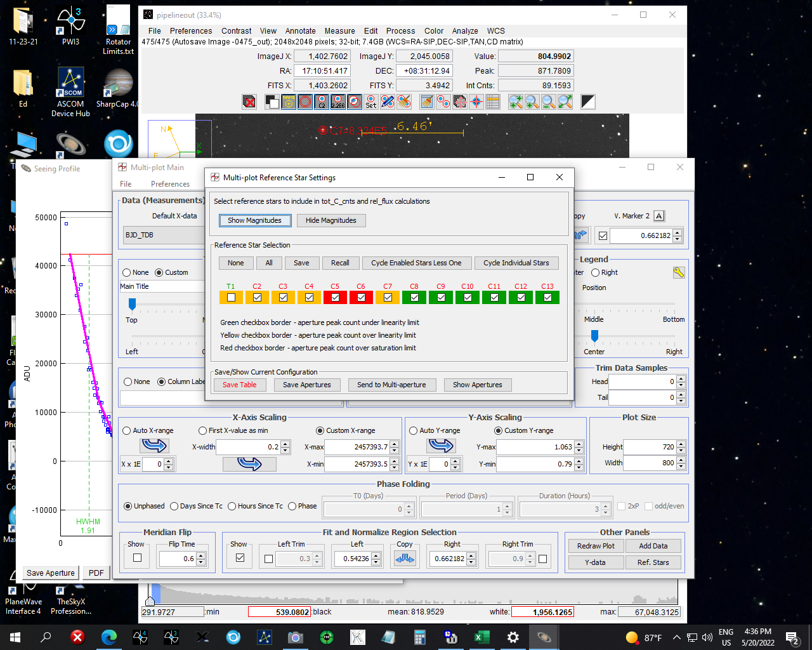Click the red crosshair centroid icon

pos(476,102)
